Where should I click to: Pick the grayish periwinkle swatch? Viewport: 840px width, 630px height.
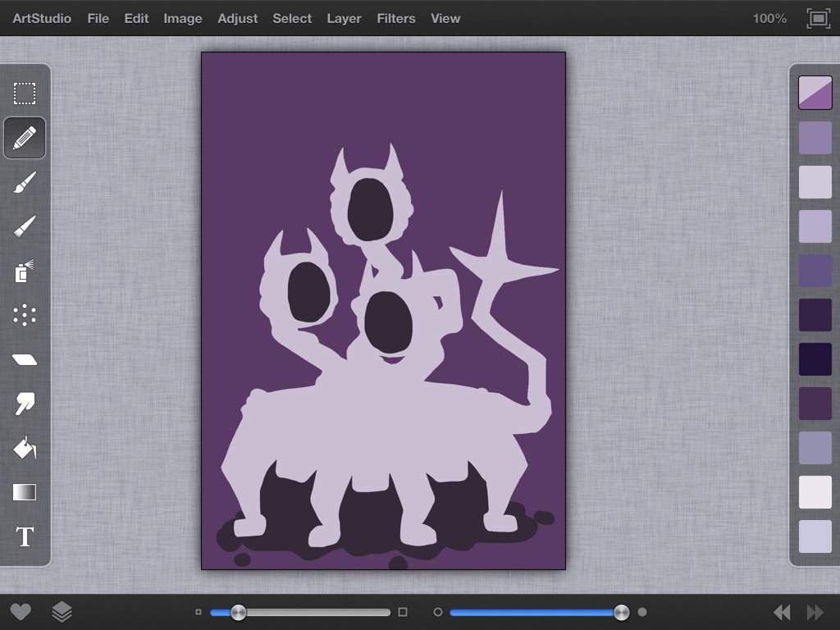click(815, 448)
